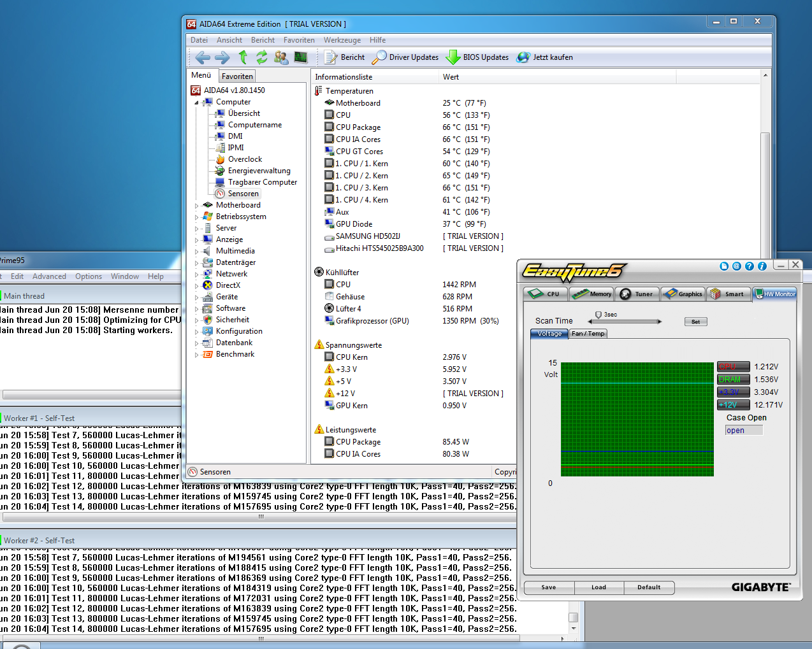Go up one level with green arrow

tap(243, 57)
